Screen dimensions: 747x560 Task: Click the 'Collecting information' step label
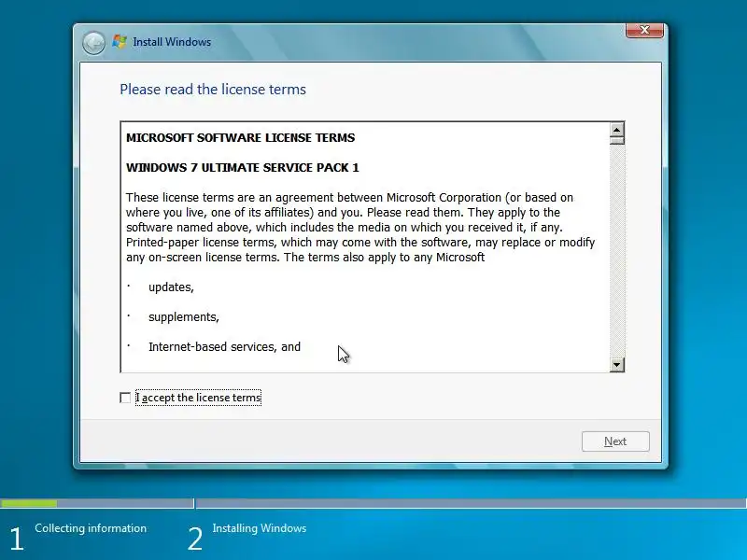(91, 528)
